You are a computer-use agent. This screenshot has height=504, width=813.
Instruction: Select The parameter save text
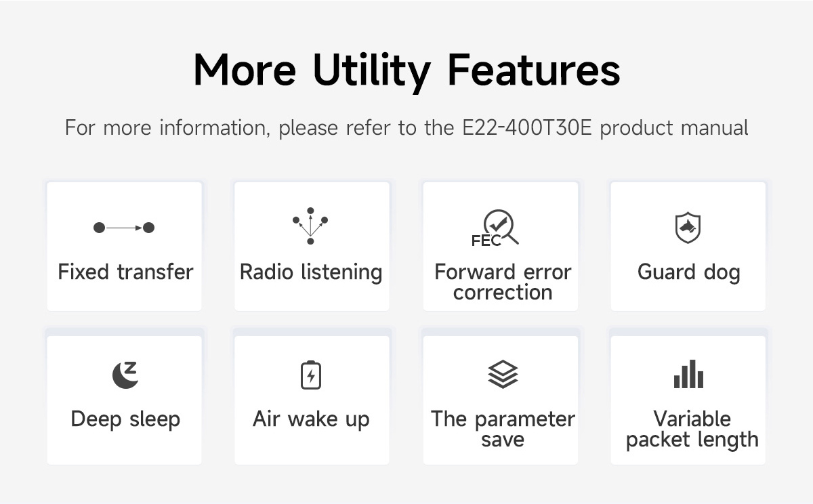tap(503, 429)
